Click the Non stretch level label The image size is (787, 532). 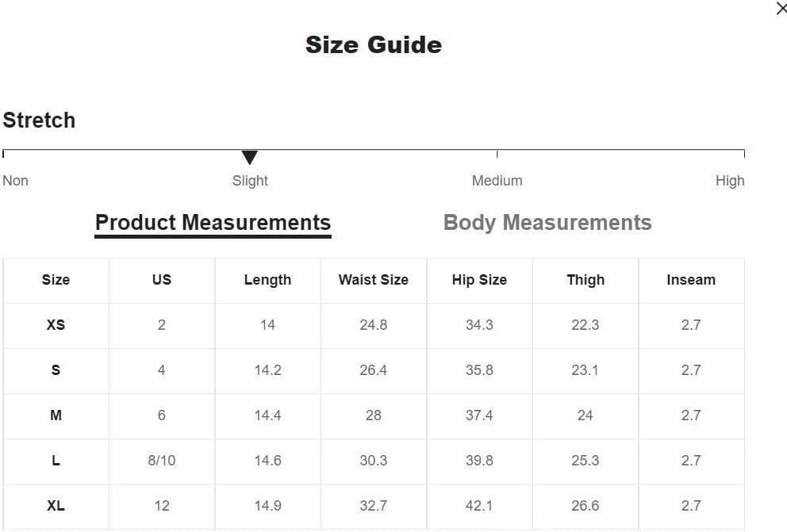(16, 181)
